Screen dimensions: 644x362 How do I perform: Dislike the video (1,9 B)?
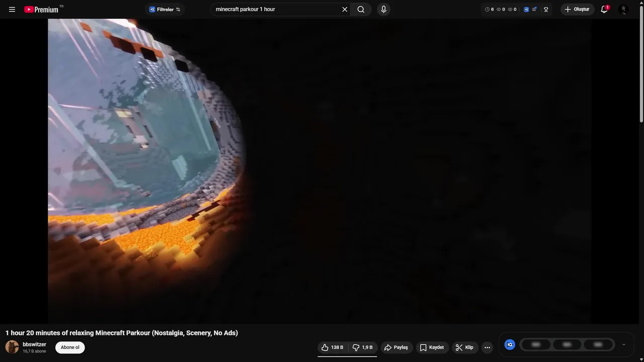(362, 347)
